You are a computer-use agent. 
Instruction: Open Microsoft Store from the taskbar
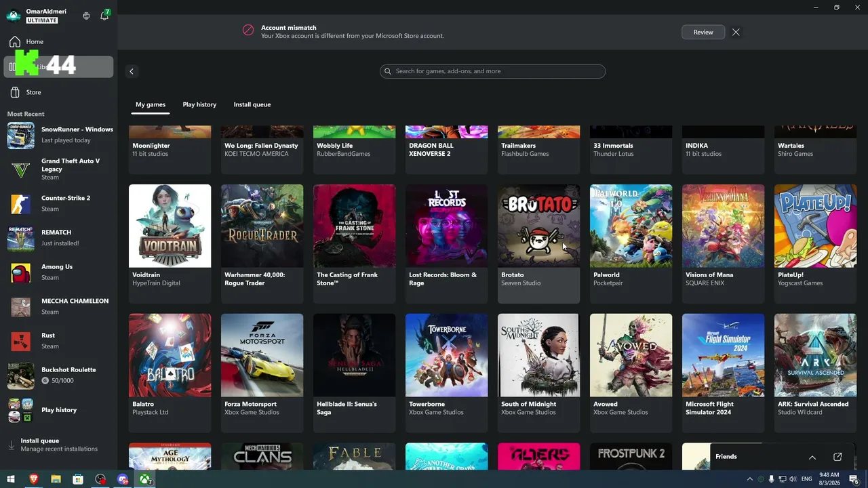click(x=78, y=479)
